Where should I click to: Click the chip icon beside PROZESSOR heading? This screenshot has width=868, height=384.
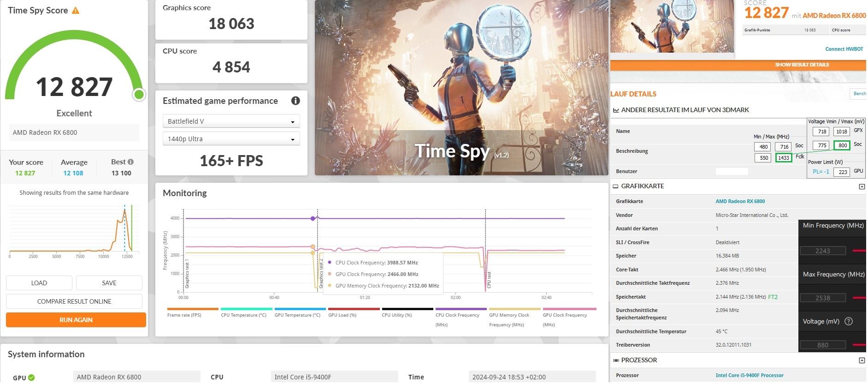point(616,360)
